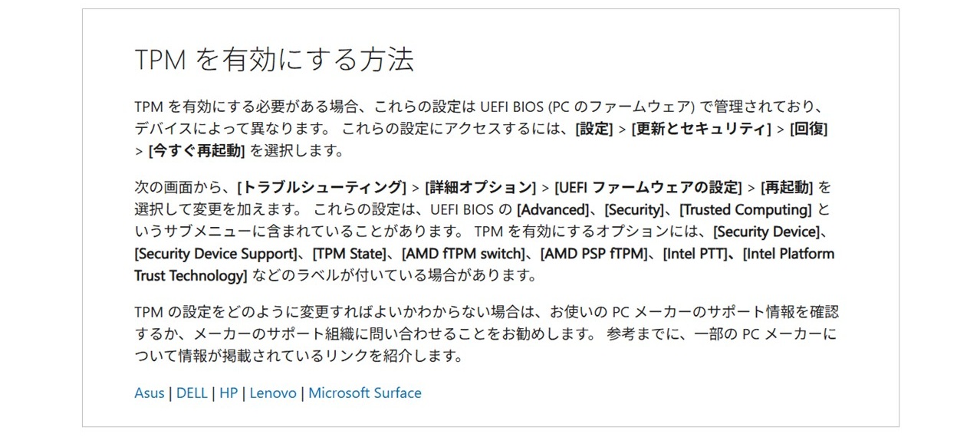The height and width of the screenshot is (437, 980).
Task: Click the bold [AMD fTPM switch] text
Action: pos(462,254)
